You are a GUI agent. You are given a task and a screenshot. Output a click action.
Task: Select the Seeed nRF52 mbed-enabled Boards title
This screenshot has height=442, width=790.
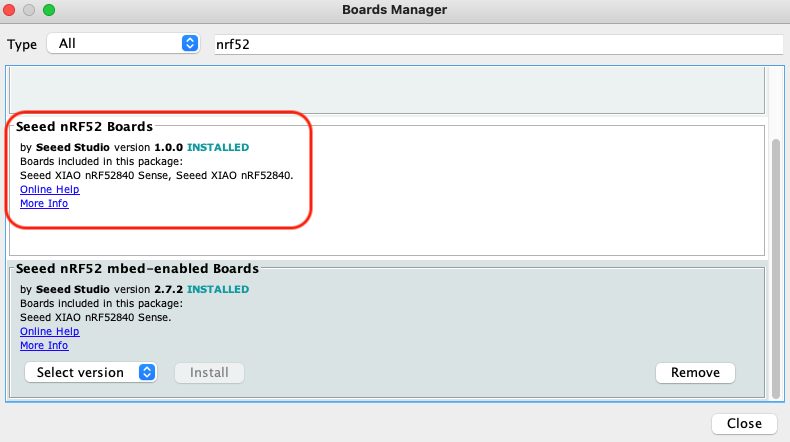point(137,269)
